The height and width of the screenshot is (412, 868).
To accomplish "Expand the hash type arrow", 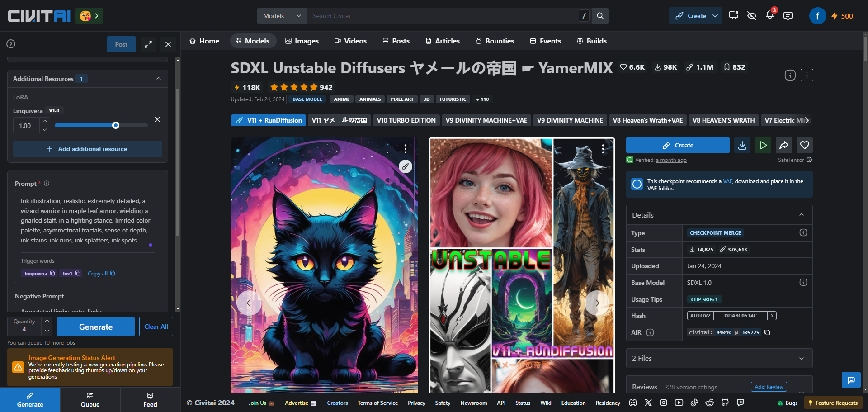I will [x=772, y=316].
